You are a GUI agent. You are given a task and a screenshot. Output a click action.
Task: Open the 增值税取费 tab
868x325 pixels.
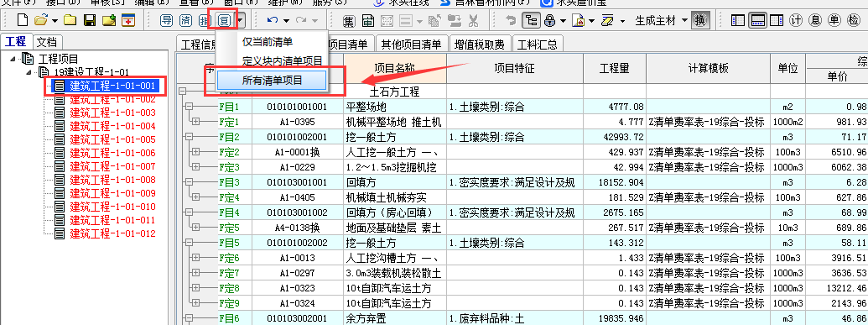[479, 45]
